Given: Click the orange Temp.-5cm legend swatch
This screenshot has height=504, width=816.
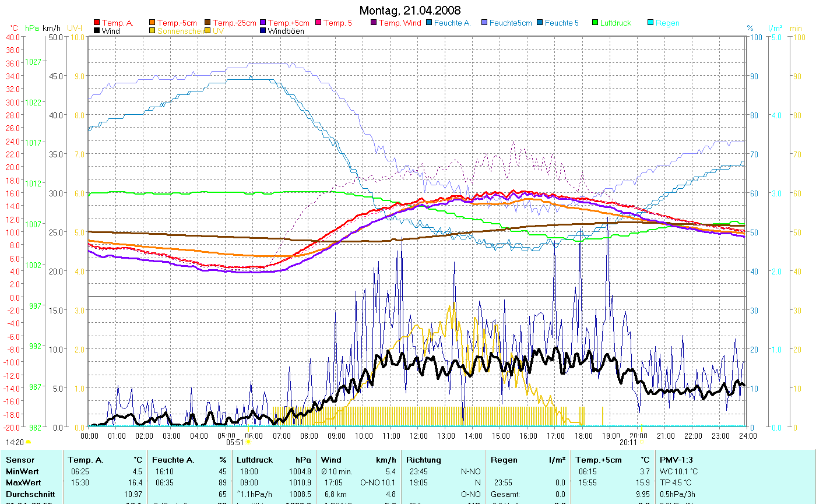Looking at the screenshot, I should point(153,23).
